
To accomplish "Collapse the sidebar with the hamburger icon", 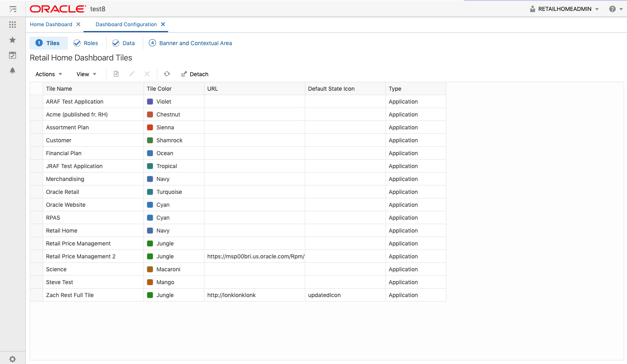I will pos(12,8).
